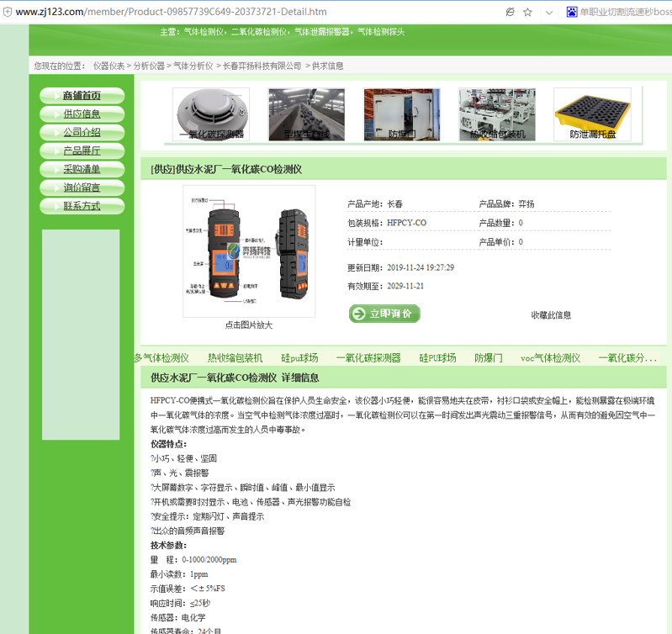Click the voc气体检测仪 keyword link
Screen dimensions: 672x634
click(550, 358)
